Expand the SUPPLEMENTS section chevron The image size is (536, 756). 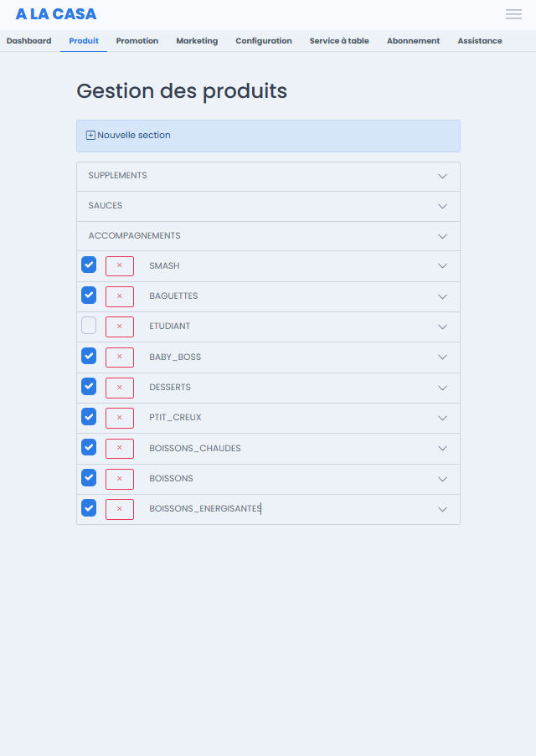point(442,176)
